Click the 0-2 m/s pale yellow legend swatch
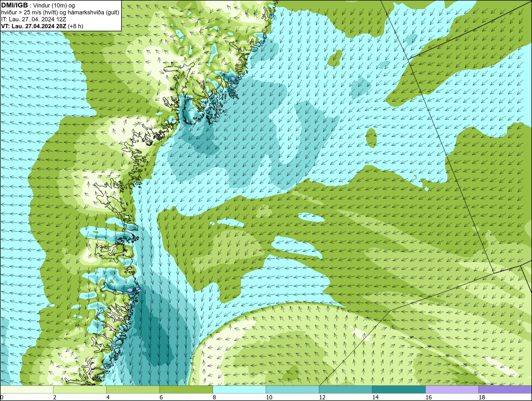 (27, 389)
